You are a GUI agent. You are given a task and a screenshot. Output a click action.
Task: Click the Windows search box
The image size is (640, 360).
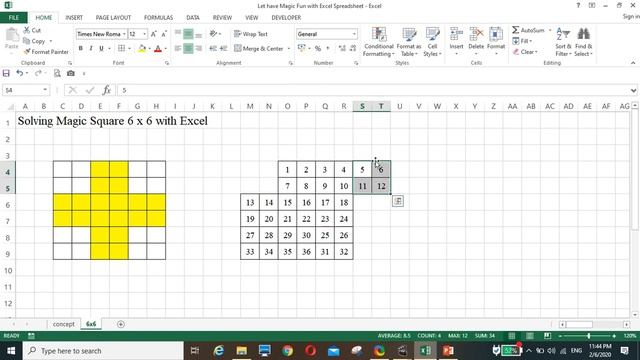[103, 351]
